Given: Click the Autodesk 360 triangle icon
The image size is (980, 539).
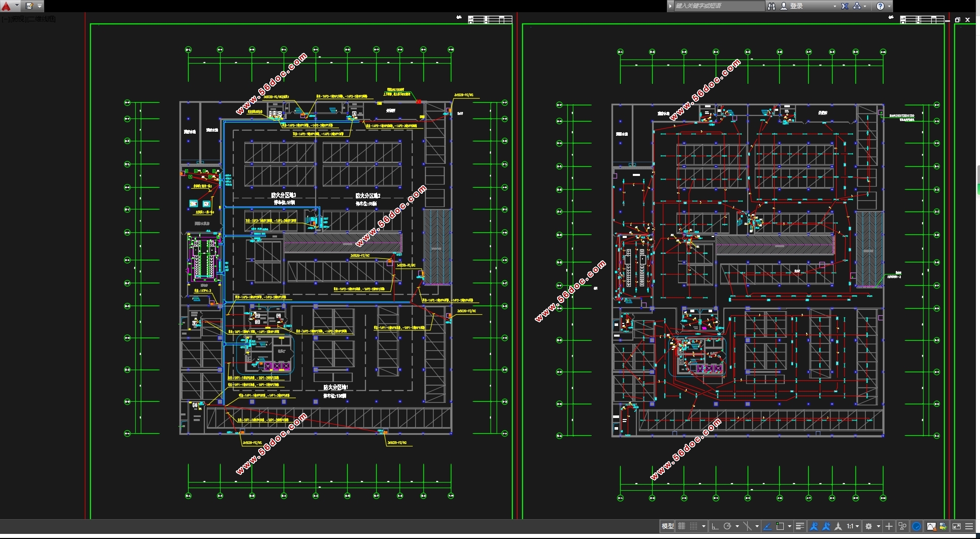Looking at the screenshot, I should [857, 6].
